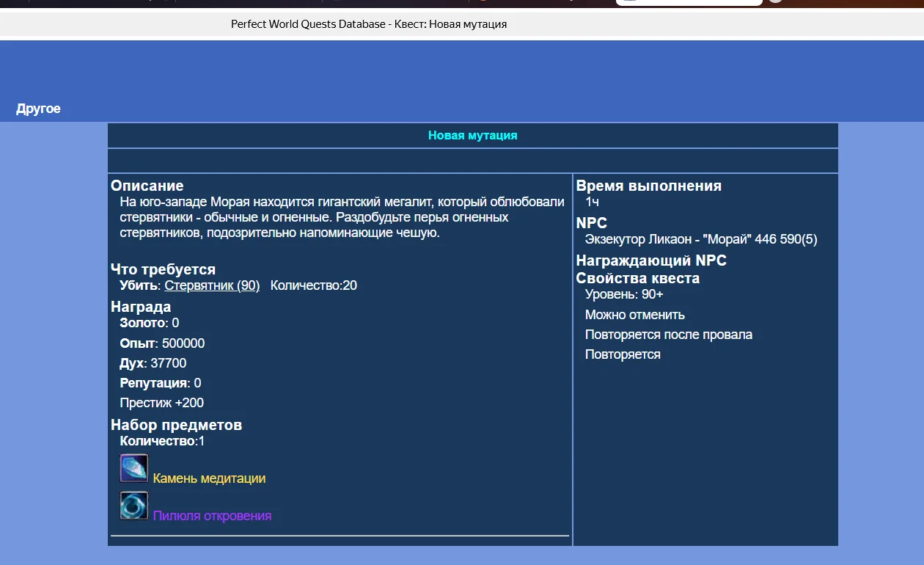Click the Камень медитации item icon
The height and width of the screenshot is (565, 924).
pyautogui.click(x=133, y=467)
